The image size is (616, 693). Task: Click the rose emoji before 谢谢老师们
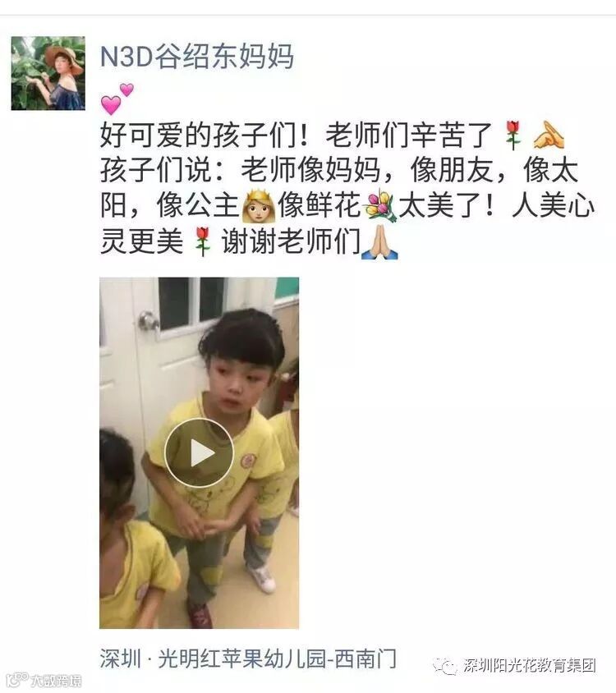203,241
